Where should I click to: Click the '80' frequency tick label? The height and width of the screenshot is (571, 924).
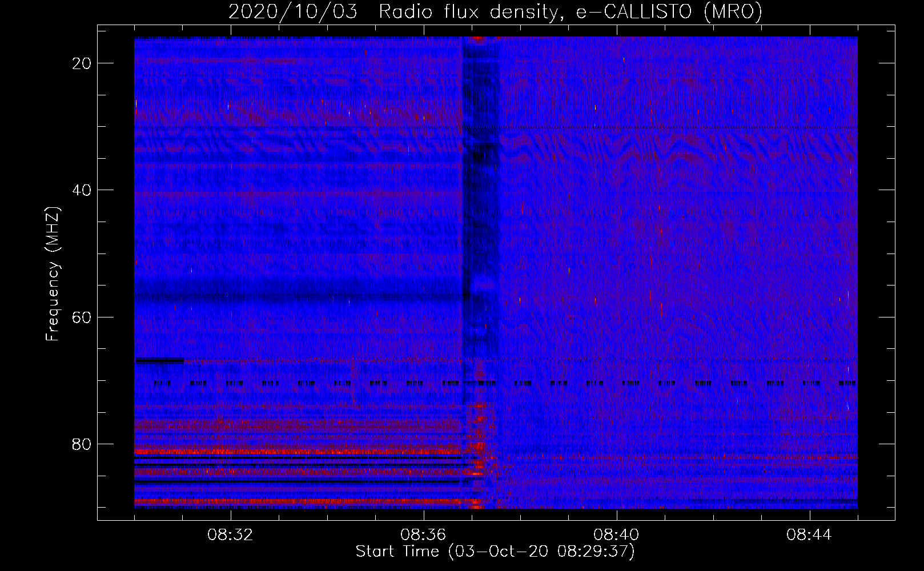[82, 444]
